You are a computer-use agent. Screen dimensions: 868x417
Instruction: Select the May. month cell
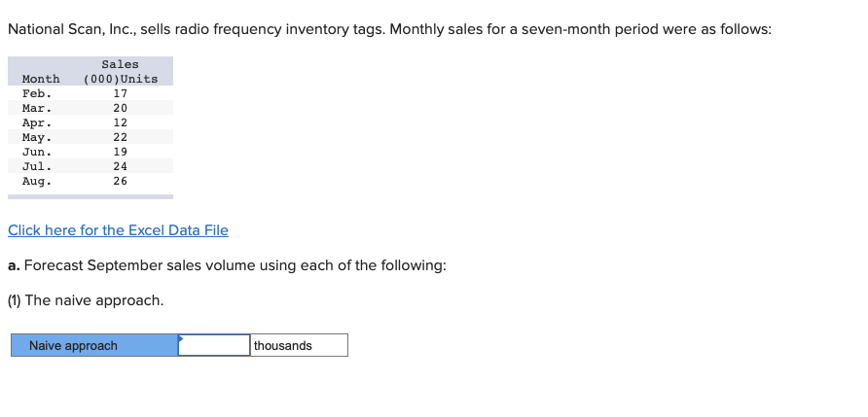point(37,137)
